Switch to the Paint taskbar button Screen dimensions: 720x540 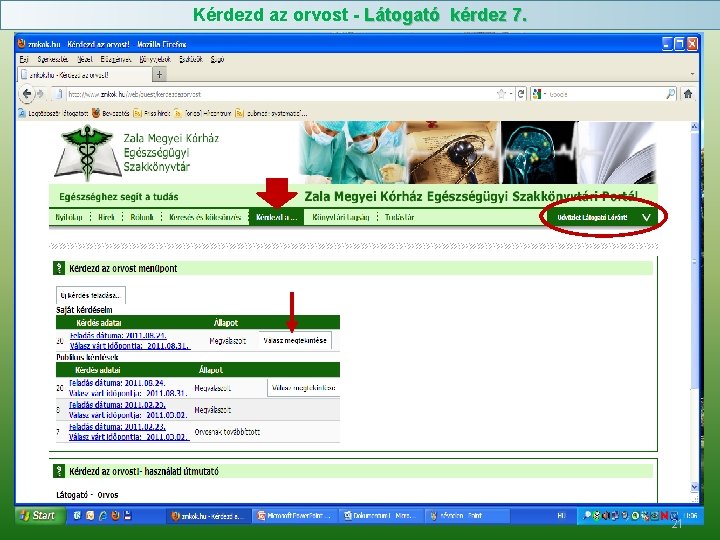(x=466, y=516)
